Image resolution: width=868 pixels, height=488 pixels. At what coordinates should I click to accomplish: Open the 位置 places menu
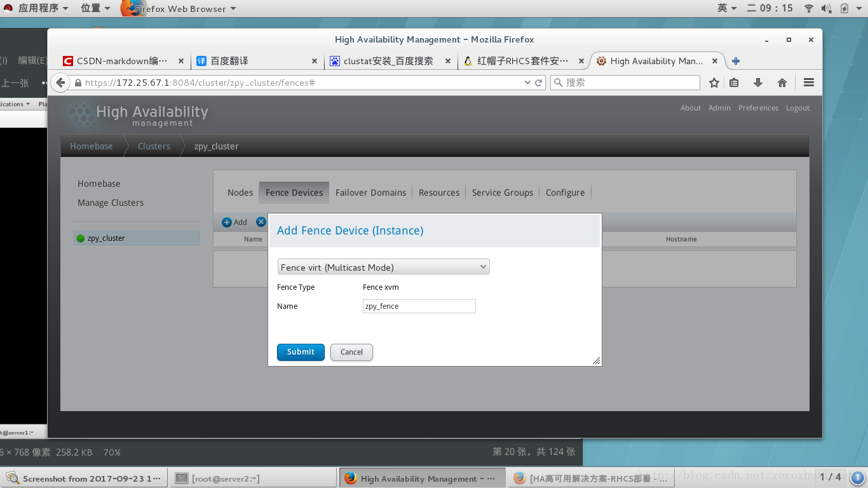(x=95, y=8)
